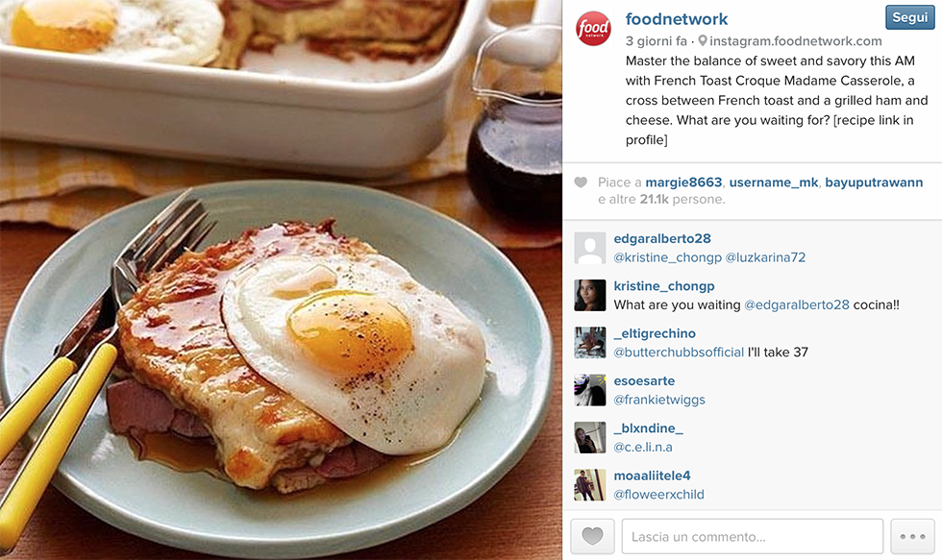Click esoesarte's avatar thumbnail
The width and height of the screenshot is (942, 560).
(x=590, y=390)
